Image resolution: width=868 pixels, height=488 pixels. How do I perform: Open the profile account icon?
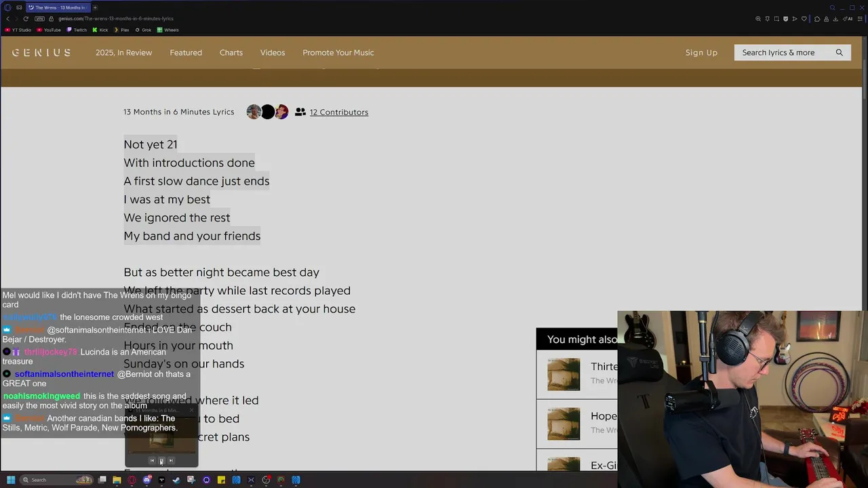pyautogui.click(x=826, y=19)
